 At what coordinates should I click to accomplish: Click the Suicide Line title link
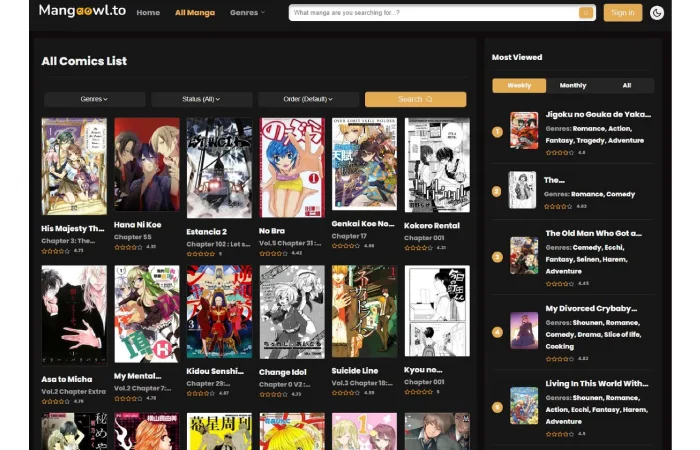pos(355,371)
